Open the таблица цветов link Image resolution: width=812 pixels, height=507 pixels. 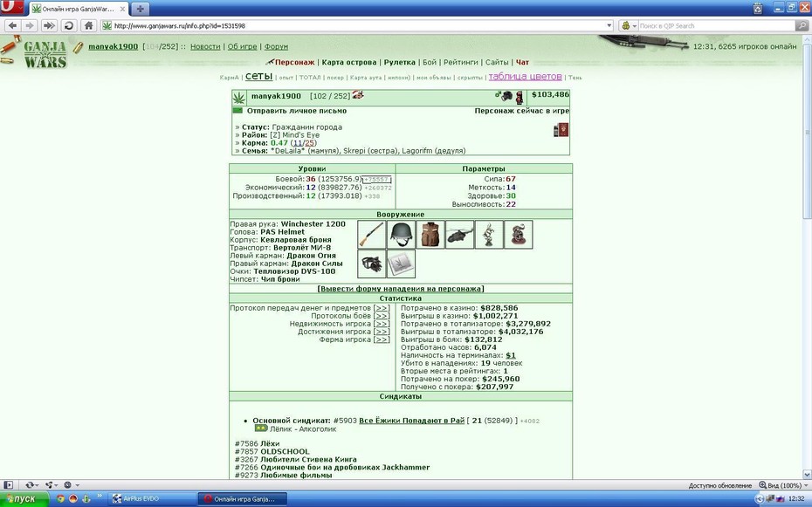coord(525,77)
